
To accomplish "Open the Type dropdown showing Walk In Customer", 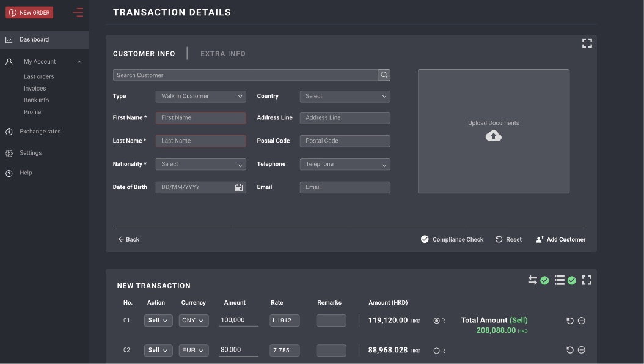I will tap(200, 96).
